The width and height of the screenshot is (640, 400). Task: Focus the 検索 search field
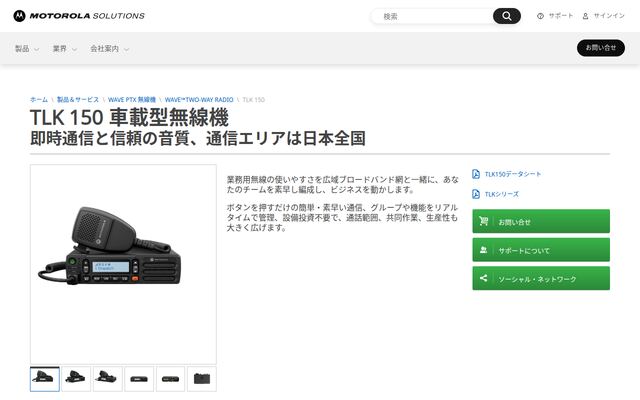pos(433,16)
